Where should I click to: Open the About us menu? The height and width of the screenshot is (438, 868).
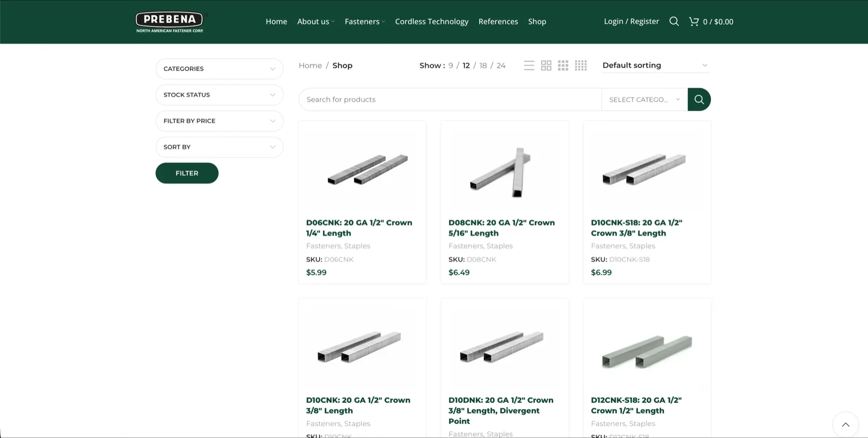coord(316,22)
